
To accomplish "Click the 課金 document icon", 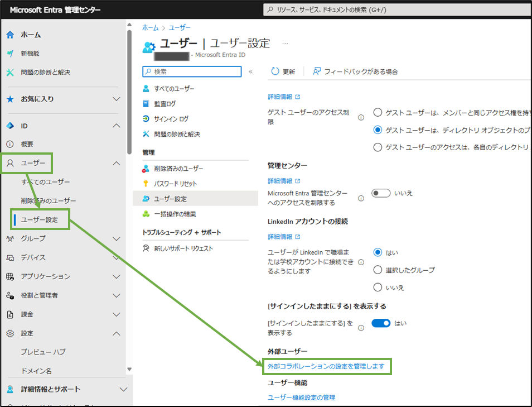I will 10,314.
